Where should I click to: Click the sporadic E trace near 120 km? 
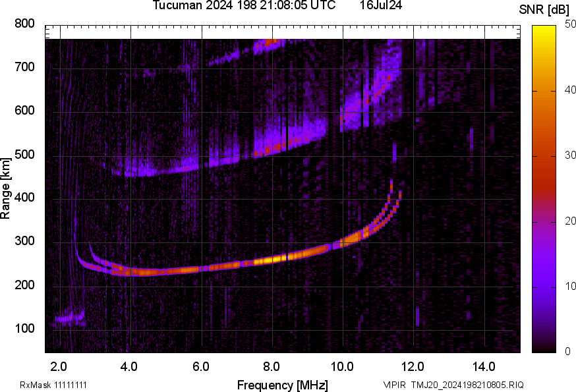pyautogui.click(x=69, y=318)
